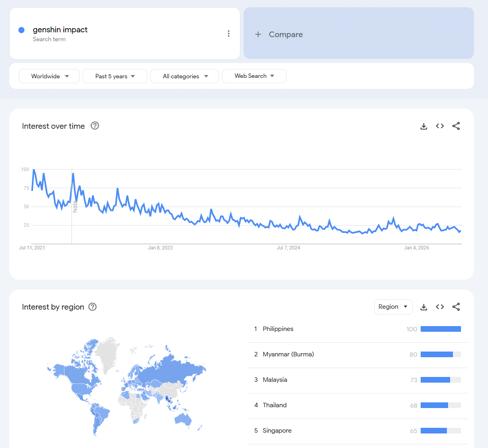Click the Myanmar interest bar showing 80
The height and width of the screenshot is (448, 488).
click(441, 354)
